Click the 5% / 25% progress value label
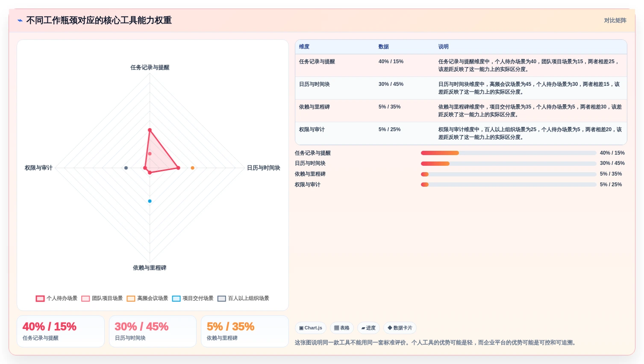Viewport: 644px width, 364px height. click(x=611, y=185)
